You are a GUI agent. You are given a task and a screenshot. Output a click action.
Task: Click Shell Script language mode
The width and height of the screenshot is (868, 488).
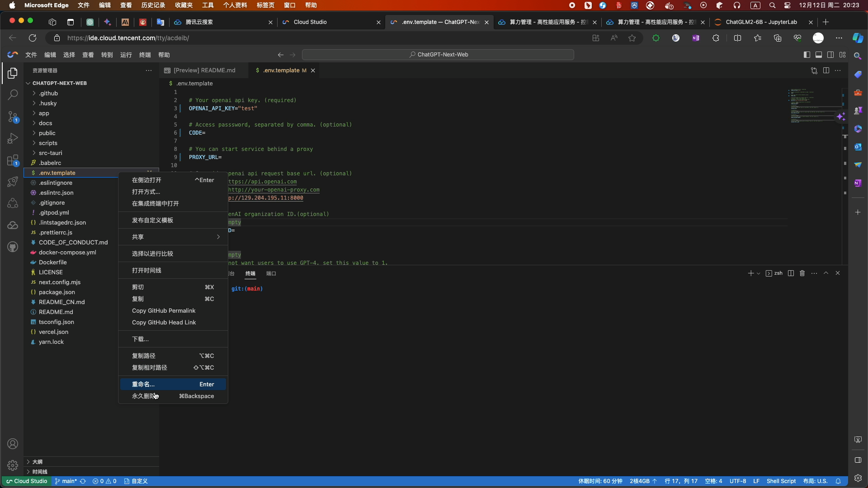781,481
